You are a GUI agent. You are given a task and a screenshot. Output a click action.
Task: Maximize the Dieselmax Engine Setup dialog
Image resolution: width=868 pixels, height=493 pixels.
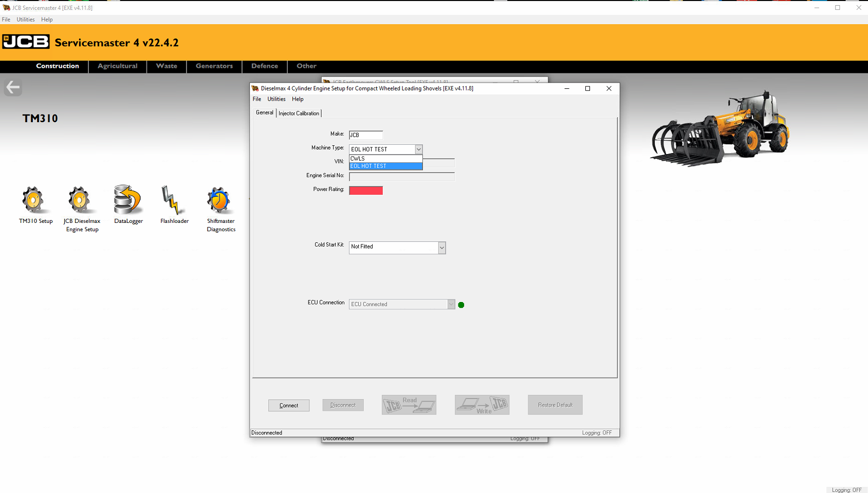pyautogui.click(x=588, y=88)
